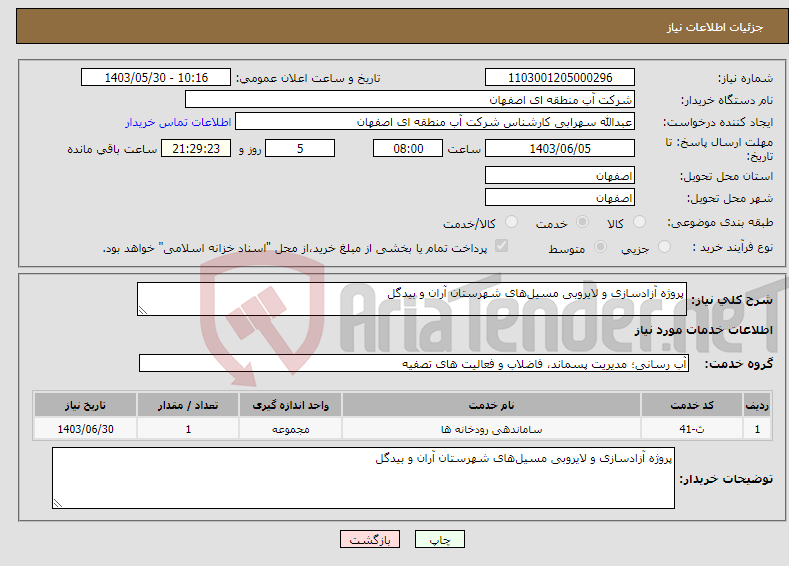Click the service code cell ث-41
Image resolution: width=789 pixels, height=566 pixels.
pyautogui.click(x=692, y=429)
